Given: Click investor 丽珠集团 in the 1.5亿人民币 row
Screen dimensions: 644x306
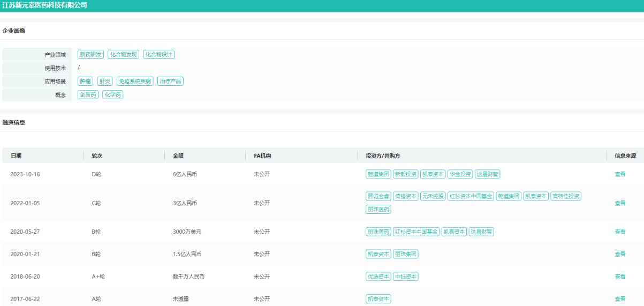Looking at the screenshot, I should coord(405,254).
